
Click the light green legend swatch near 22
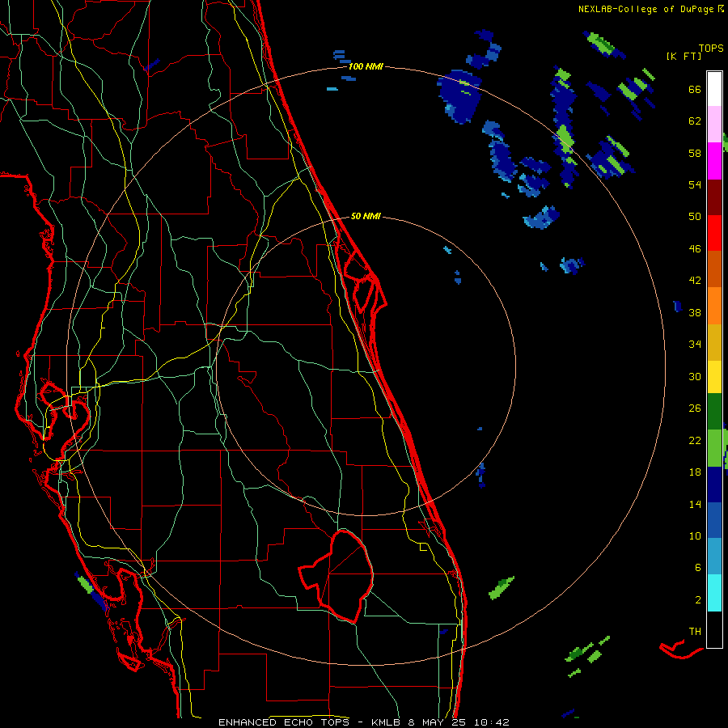[x=714, y=448]
